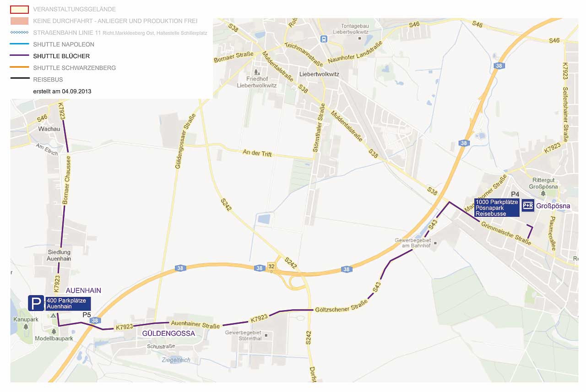Image resolution: width=586 pixels, height=392 pixels.
Task: Click the train station icon near Liebertwolkwitz
Action: pyautogui.click(x=324, y=39)
